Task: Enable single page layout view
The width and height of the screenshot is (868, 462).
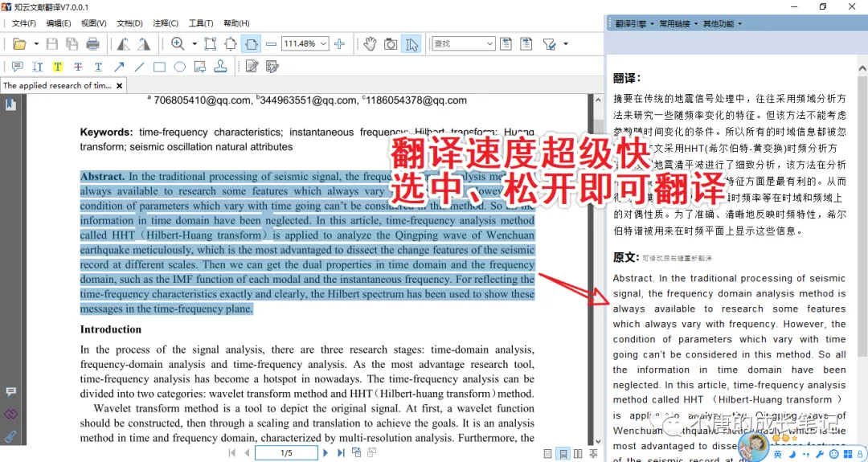Action: [x=547, y=454]
